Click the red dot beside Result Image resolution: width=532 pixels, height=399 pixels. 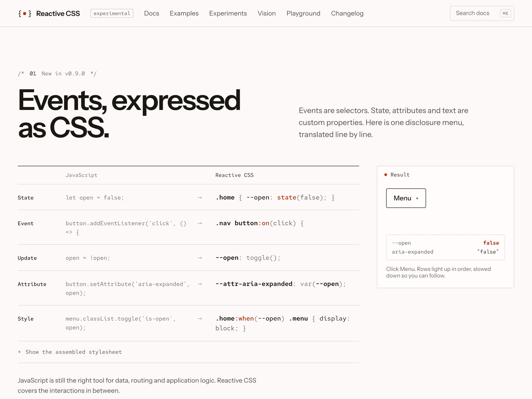pos(385,175)
